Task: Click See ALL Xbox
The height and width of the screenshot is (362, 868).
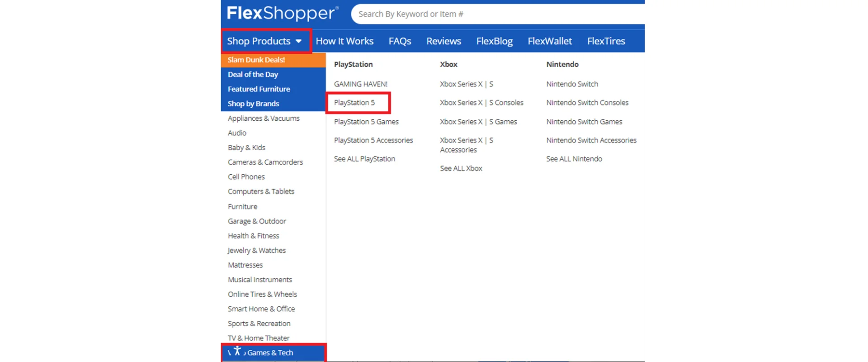Action: [x=461, y=168]
